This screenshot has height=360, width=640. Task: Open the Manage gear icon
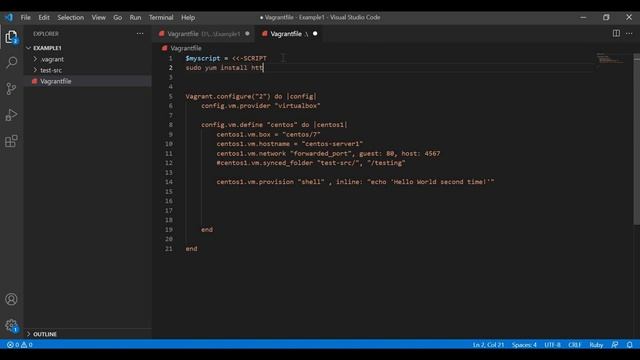[11, 326]
